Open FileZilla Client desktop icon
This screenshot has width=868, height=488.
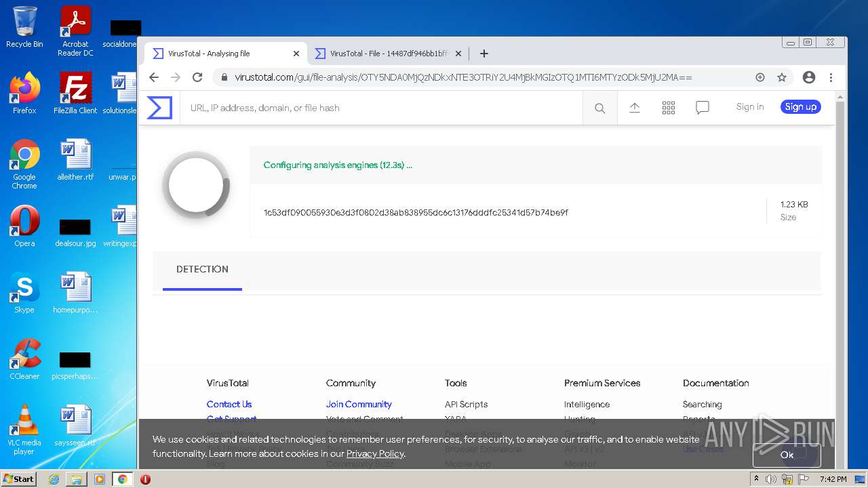pyautogui.click(x=75, y=94)
